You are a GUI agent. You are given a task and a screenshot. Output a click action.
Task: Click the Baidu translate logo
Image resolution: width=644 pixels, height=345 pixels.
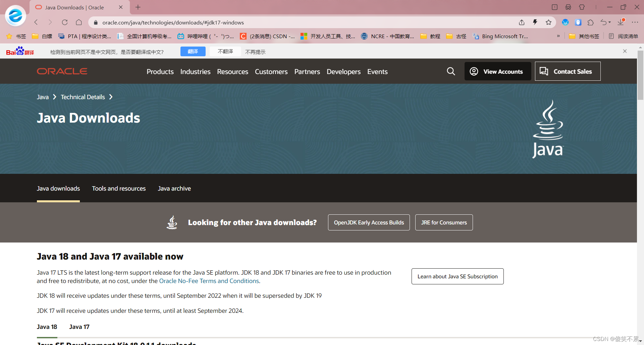coord(20,51)
